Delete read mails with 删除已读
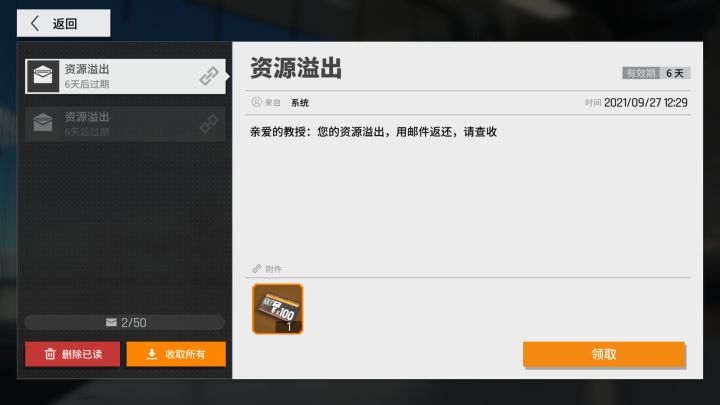 pyautogui.click(x=73, y=354)
